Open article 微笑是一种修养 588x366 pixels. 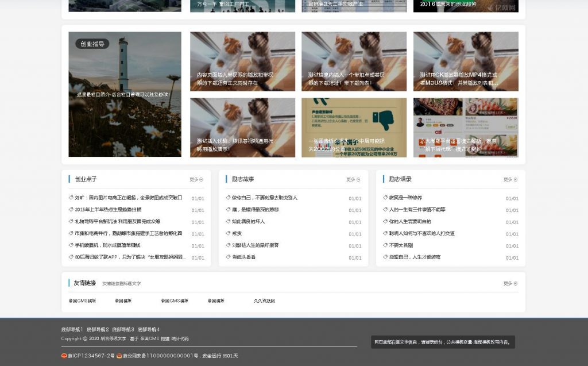point(405,198)
